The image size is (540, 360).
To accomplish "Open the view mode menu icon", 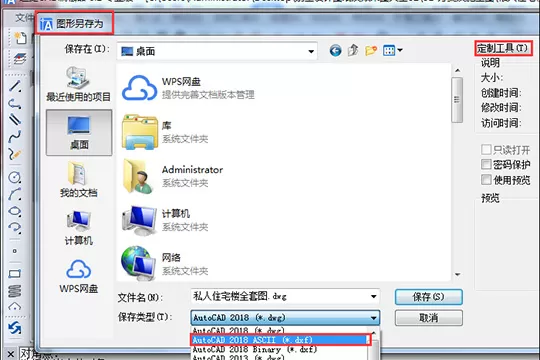I will 393,51.
